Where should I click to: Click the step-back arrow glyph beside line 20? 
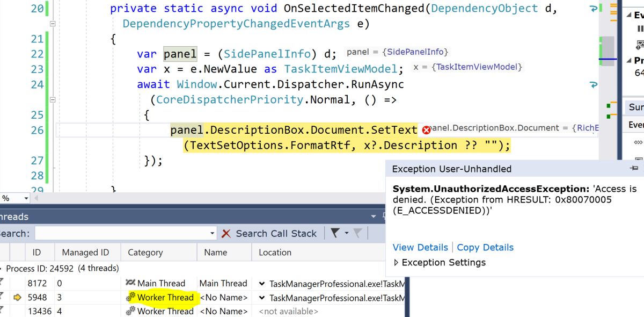coord(594,9)
